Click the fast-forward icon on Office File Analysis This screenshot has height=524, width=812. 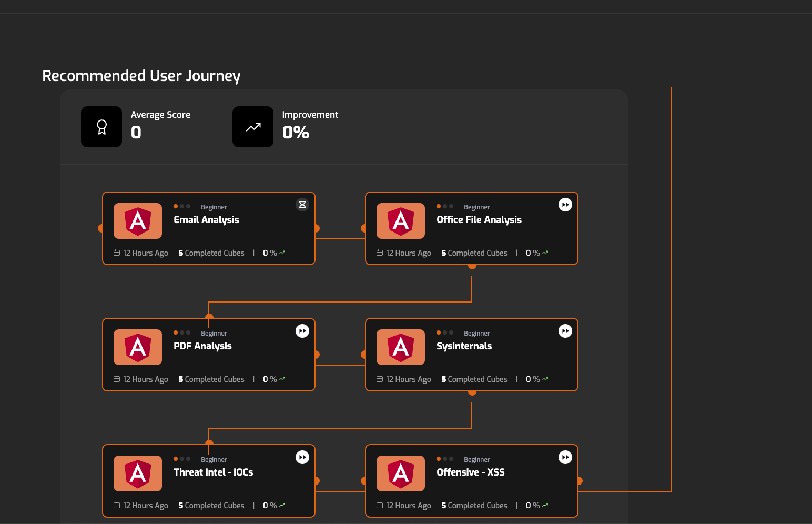tap(565, 205)
